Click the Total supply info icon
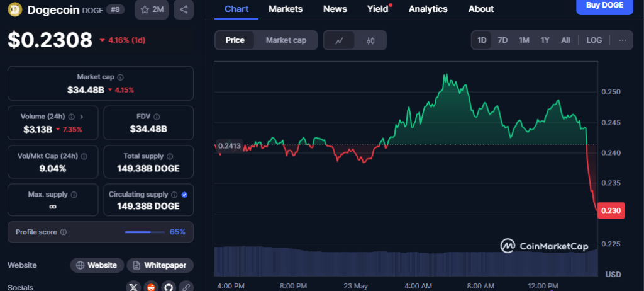This screenshot has width=644, height=291. pos(170,156)
